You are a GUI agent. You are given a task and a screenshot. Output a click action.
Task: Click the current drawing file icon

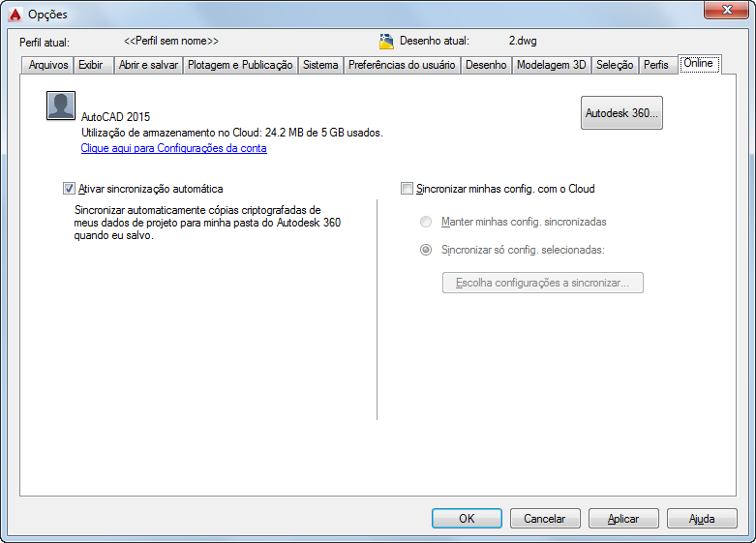pyautogui.click(x=386, y=42)
